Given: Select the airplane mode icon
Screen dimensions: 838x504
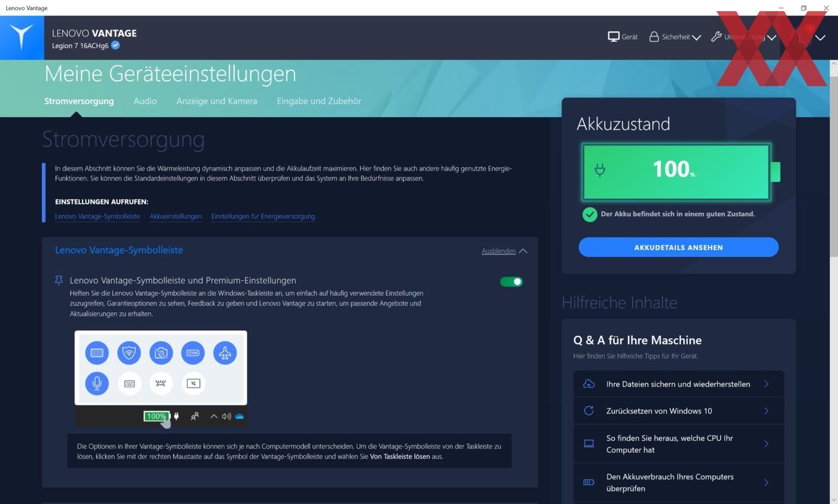Looking at the screenshot, I should [x=225, y=353].
